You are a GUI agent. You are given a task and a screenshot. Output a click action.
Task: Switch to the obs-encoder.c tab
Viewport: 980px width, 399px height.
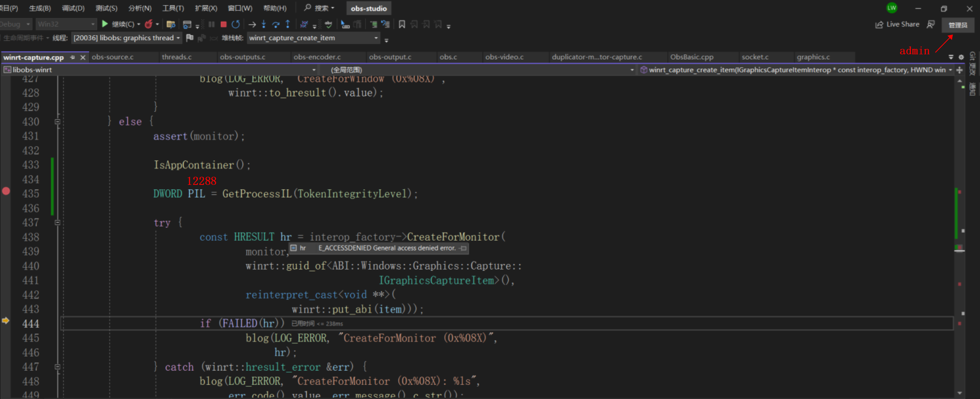(x=317, y=57)
